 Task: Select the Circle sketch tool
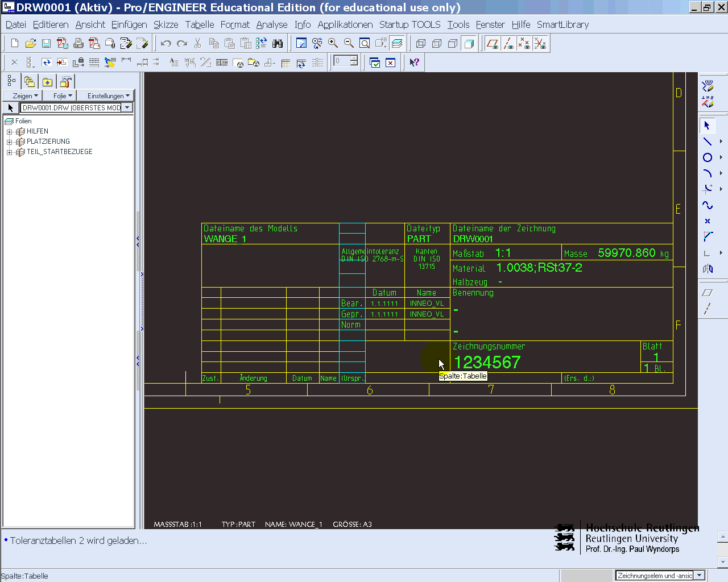tap(708, 157)
